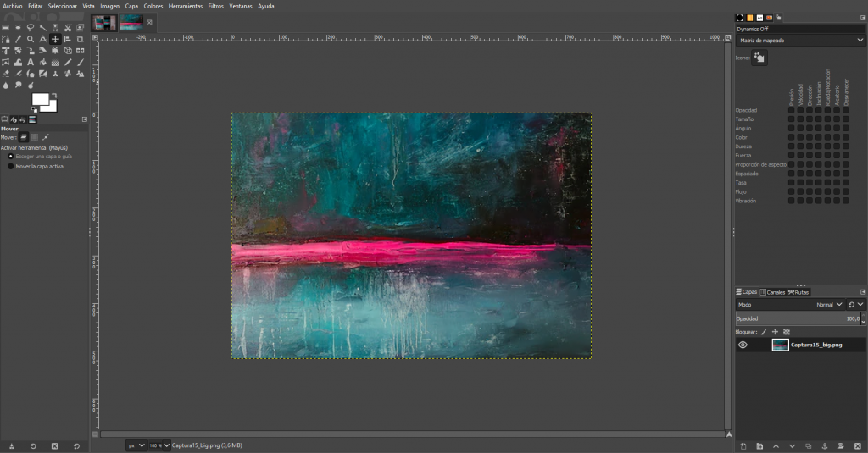This screenshot has height=453, width=868.
Task: Select 'Mover la capa activa' radio option
Action: click(x=11, y=167)
